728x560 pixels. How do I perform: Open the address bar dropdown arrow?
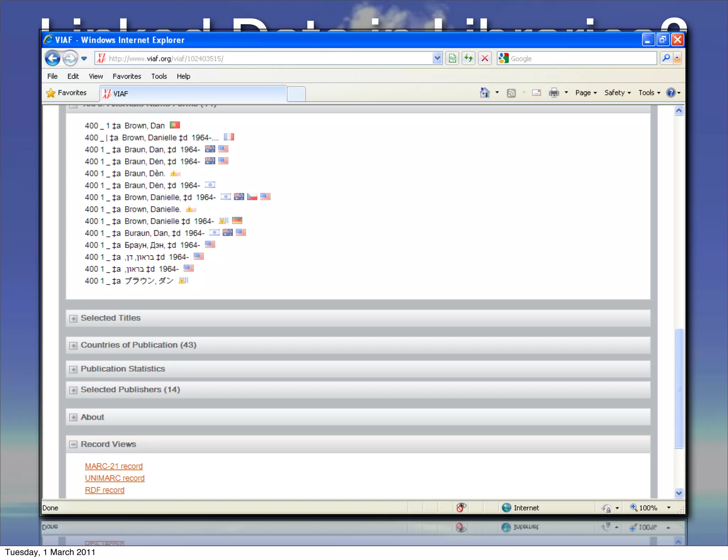coord(437,58)
